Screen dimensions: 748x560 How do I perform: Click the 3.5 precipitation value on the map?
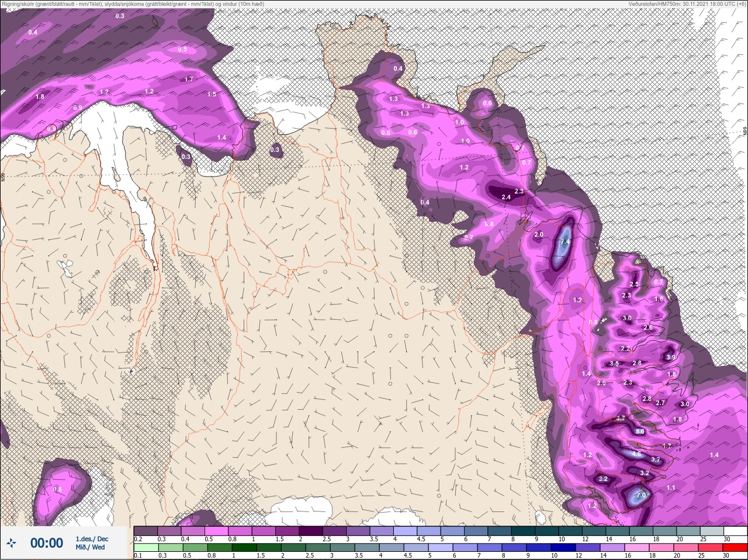[x=614, y=364]
